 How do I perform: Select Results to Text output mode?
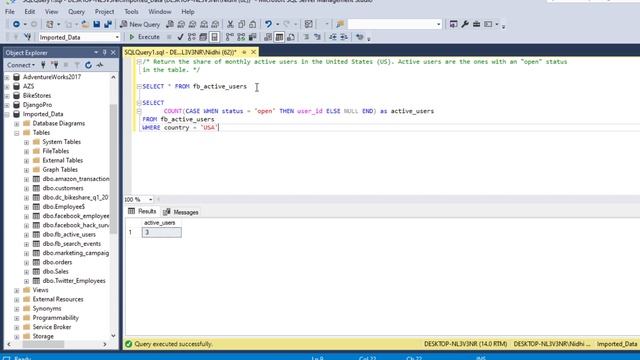pos(268,37)
